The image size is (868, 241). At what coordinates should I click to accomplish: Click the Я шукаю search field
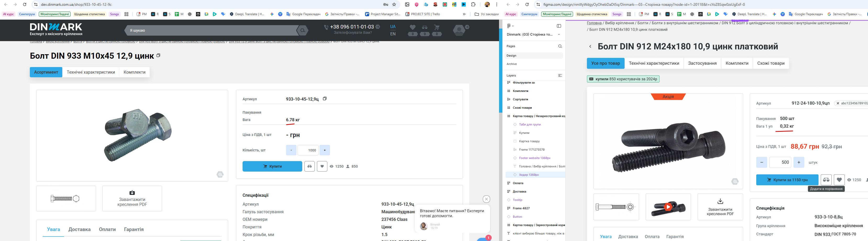211,30
